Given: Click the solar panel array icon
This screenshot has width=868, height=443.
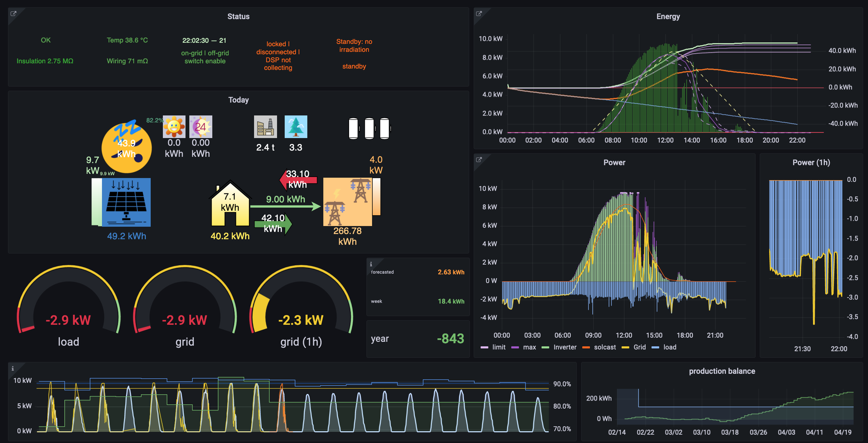Looking at the screenshot, I should click(x=126, y=202).
